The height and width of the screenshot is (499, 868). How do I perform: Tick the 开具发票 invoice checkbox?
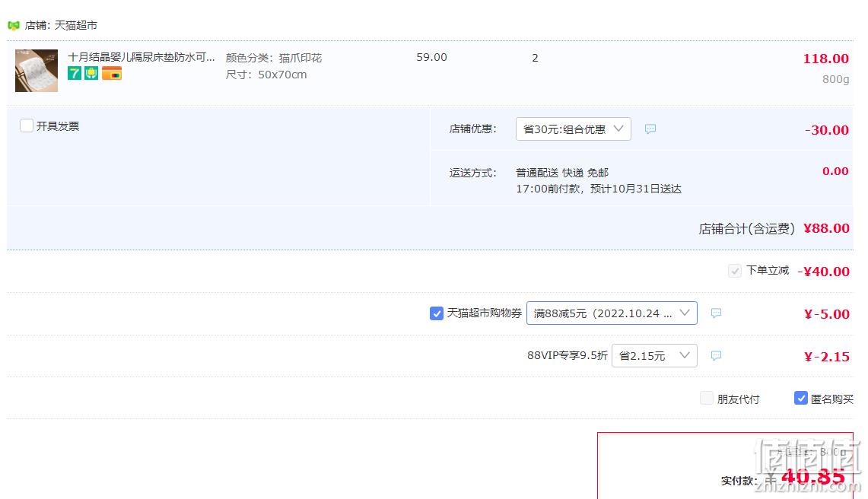[27, 126]
